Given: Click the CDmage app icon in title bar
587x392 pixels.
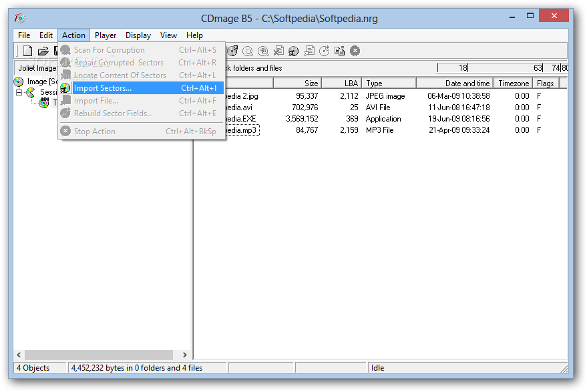Looking at the screenshot, I should tap(19, 18).
